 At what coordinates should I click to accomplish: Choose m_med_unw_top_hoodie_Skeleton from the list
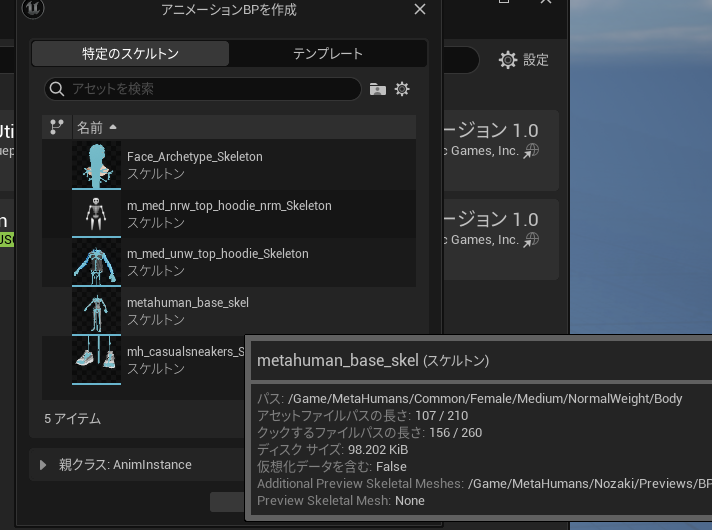click(218, 254)
